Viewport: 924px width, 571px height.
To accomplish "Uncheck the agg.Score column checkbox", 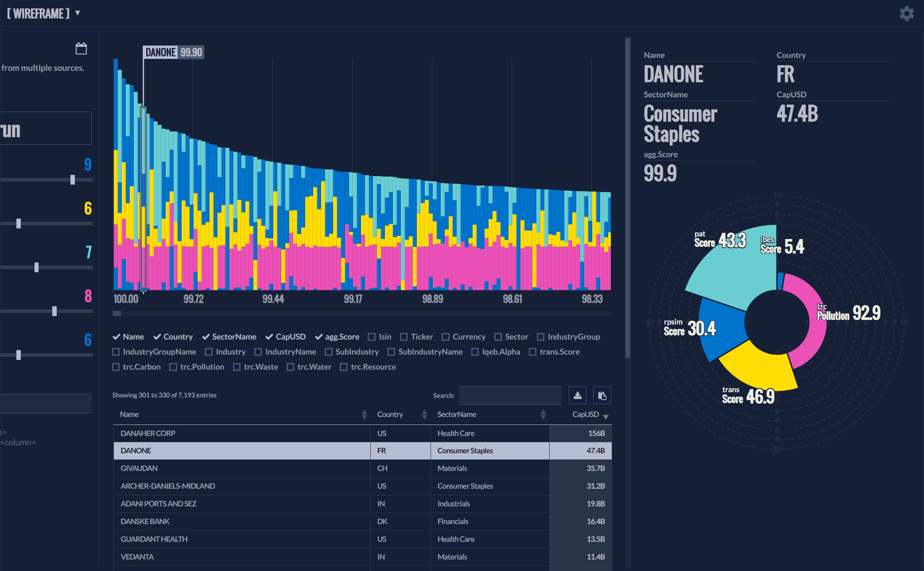I will point(318,337).
